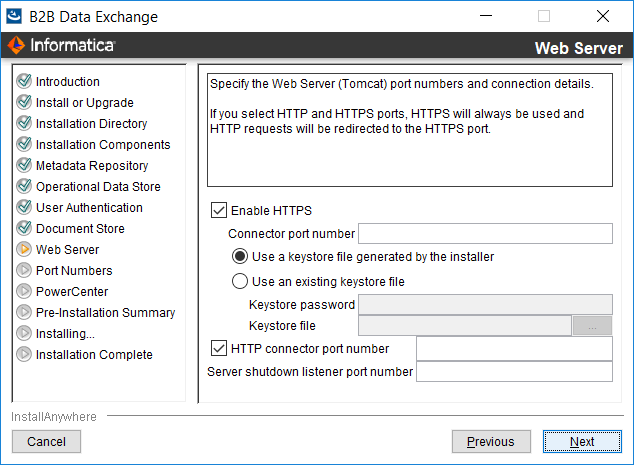Screen dimensions: 634x465
Task: Click the Server shutdown listener port field
Action: [x=514, y=372]
